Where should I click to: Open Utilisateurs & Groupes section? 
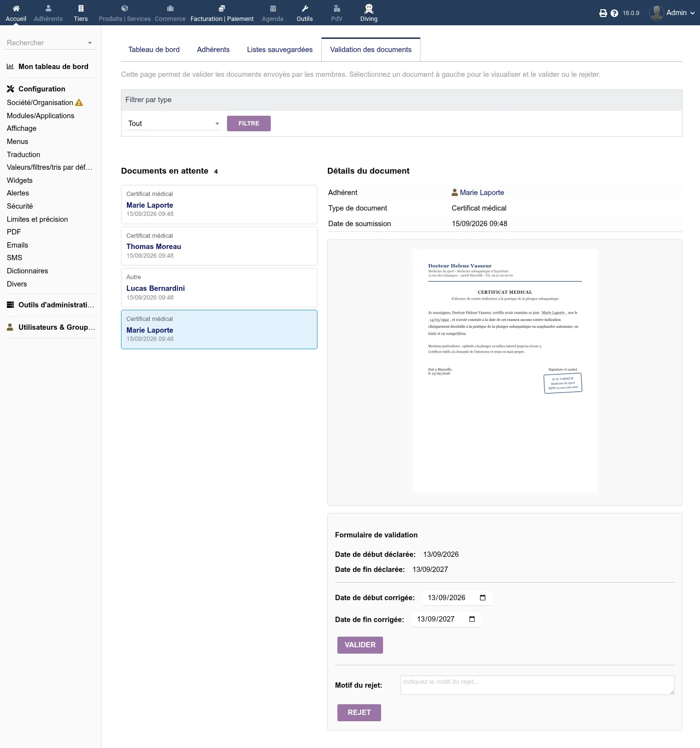[56, 327]
